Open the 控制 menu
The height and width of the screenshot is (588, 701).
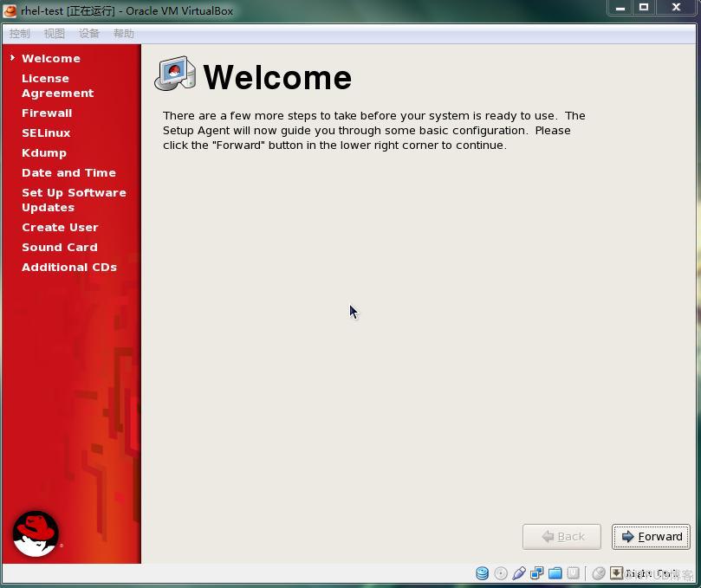pyautogui.click(x=19, y=34)
